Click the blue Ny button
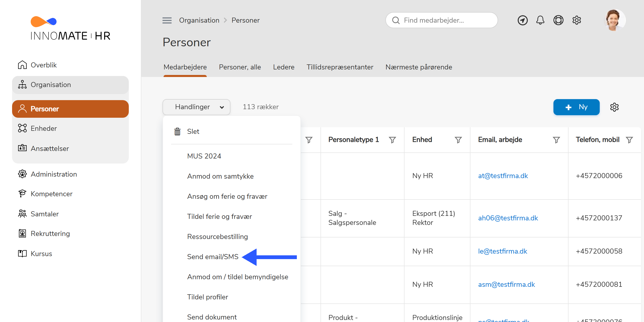Image resolution: width=644 pixels, height=322 pixels. pos(576,107)
